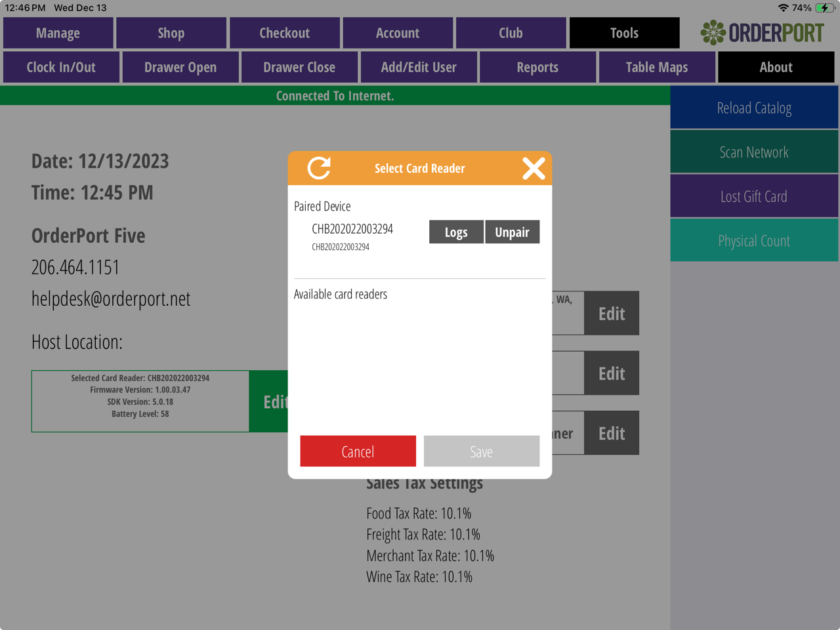The height and width of the screenshot is (630, 840).
Task: Tap the helpdesk@orderport.net email
Action: pos(111,299)
